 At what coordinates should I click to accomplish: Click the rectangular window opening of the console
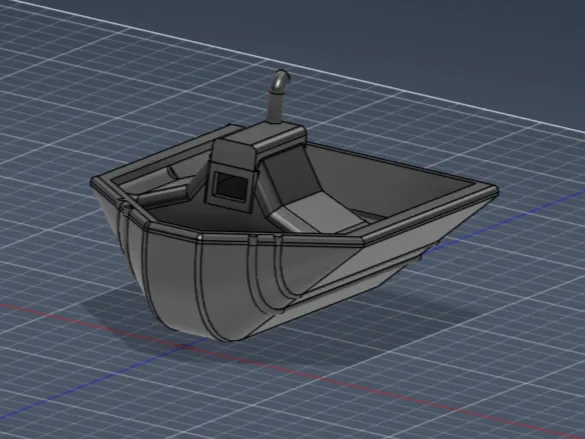click(x=231, y=186)
